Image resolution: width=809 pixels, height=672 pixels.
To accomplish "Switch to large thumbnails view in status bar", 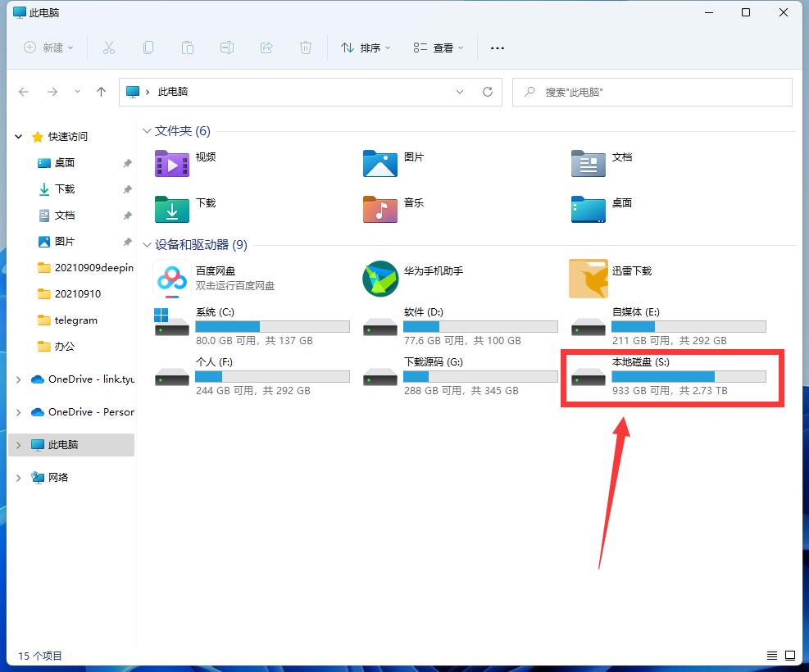I will point(790,656).
